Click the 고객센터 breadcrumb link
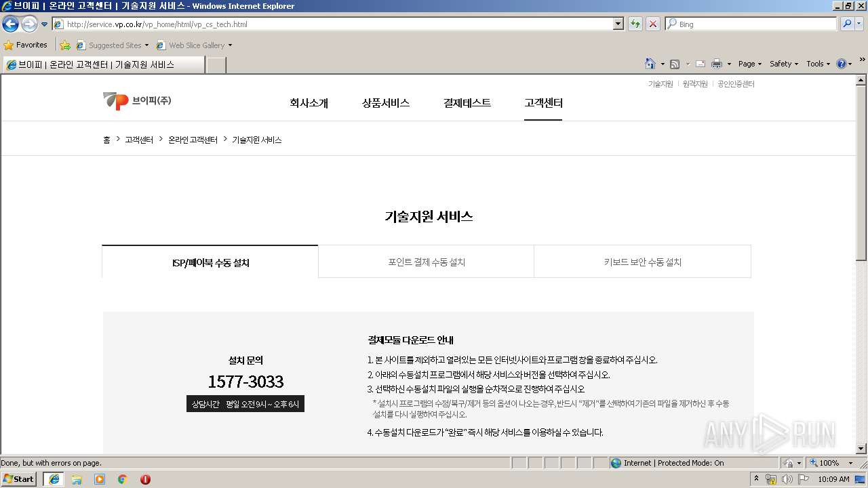 tap(139, 140)
